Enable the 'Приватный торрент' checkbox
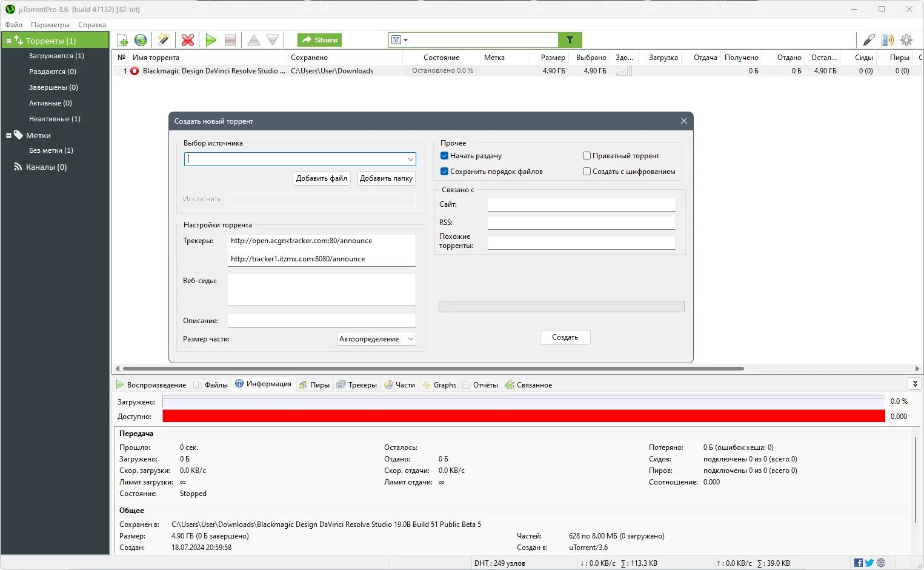Viewport: 924px width, 570px height. [587, 156]
